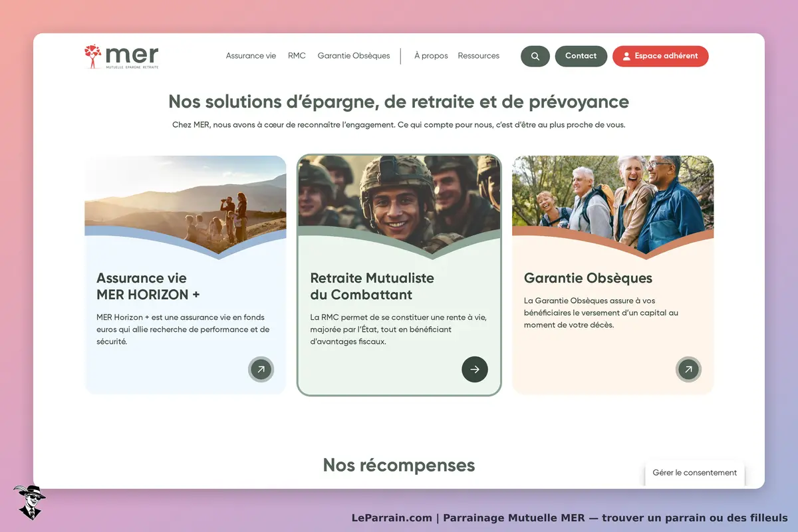Click the Chez MER engagement subtitle
The height and width of the screenshot is (532, 798).
pyautogui.click(x=398, y=125)
